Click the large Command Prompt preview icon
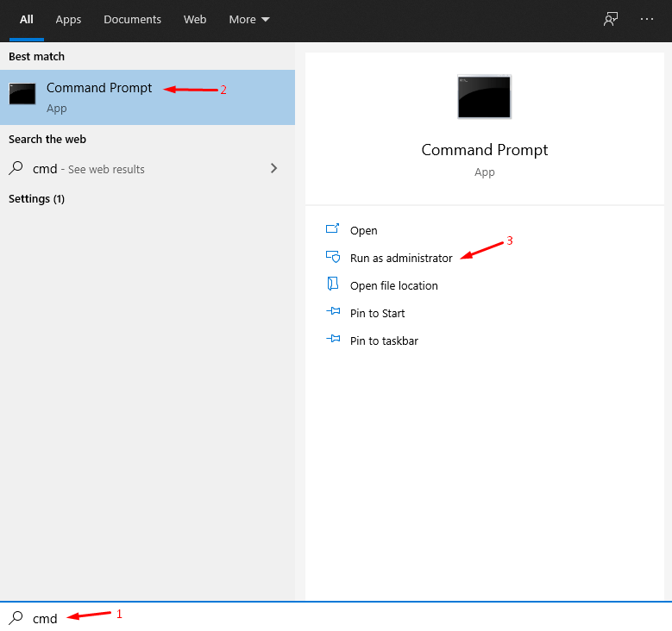The height and width of the screenshot is (631, 672). coord(484,97)
